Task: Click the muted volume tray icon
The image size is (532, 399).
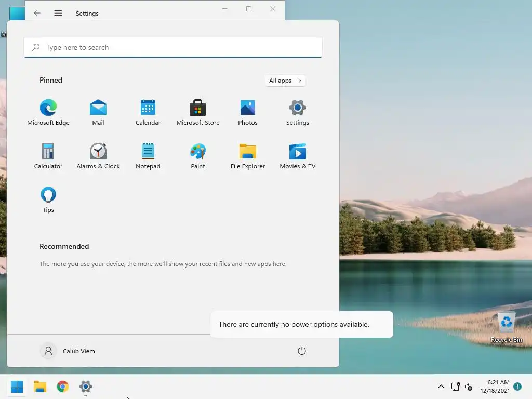Action: (469, 387)
